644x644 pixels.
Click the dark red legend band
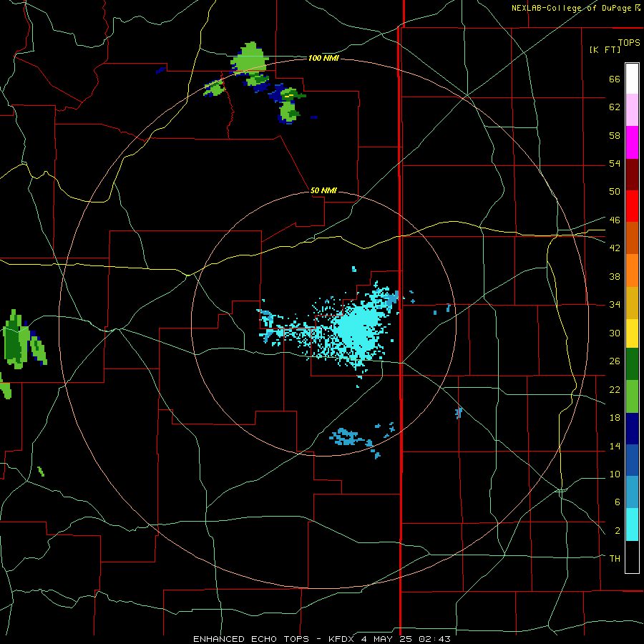point(632,174)
